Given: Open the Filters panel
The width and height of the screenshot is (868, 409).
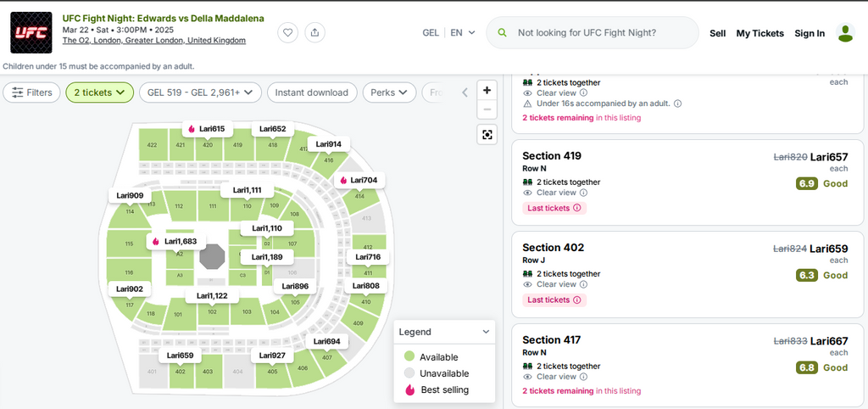Looking at the screenshot, I should 31,92.
